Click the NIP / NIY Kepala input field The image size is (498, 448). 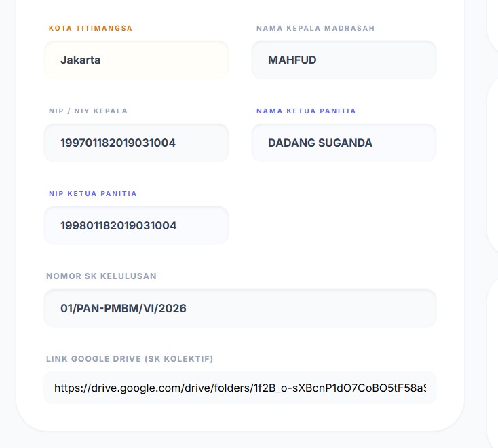136,143
